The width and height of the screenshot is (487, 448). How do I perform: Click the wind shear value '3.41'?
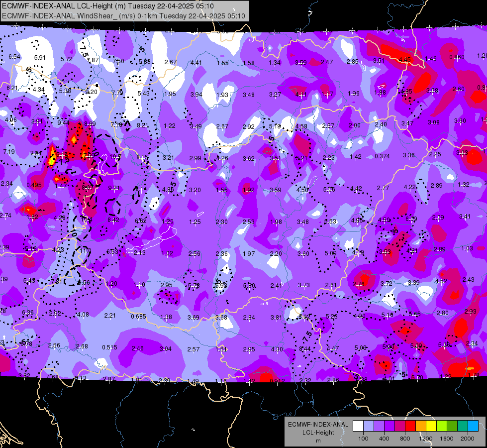tap(465, 217)
